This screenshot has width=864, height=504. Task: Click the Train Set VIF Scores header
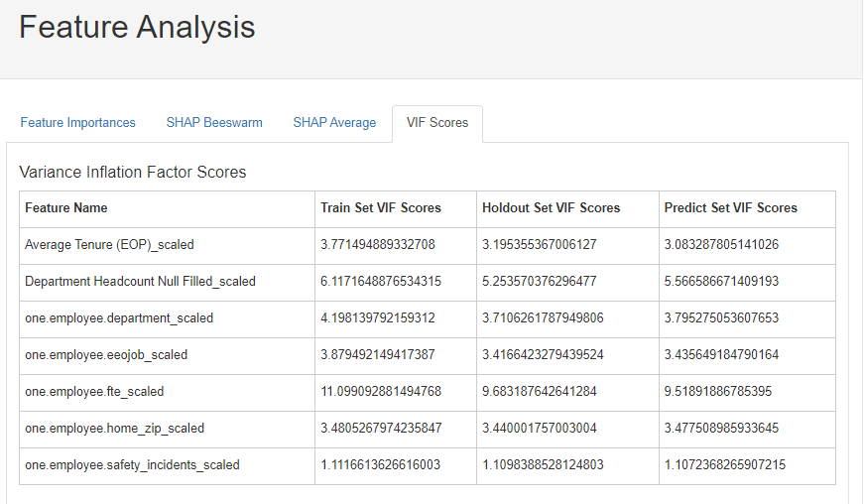pos(381,208)
